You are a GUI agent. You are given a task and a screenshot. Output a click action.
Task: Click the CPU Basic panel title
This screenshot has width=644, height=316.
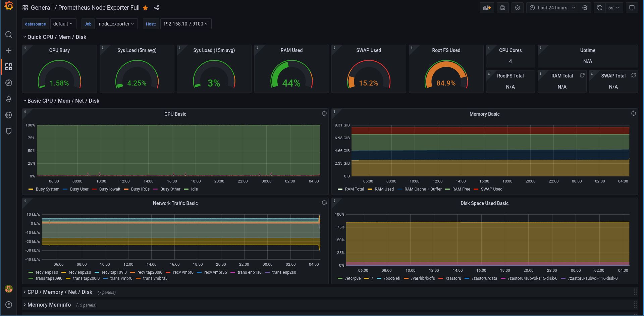tap(175, 114)
